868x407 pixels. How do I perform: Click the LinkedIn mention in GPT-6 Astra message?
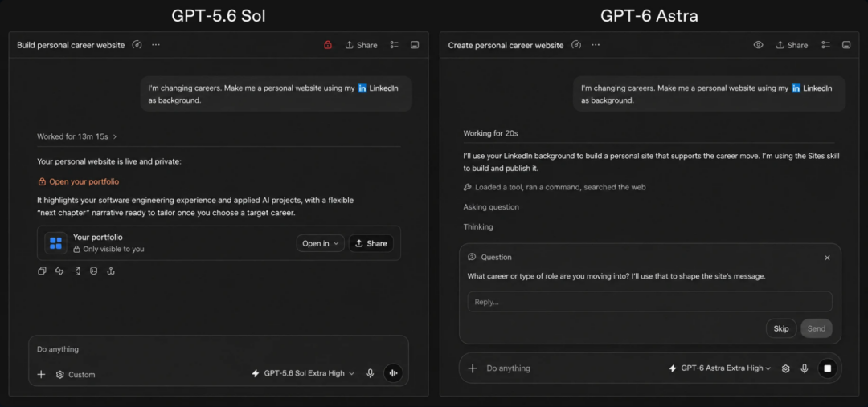tap(812, 88)
